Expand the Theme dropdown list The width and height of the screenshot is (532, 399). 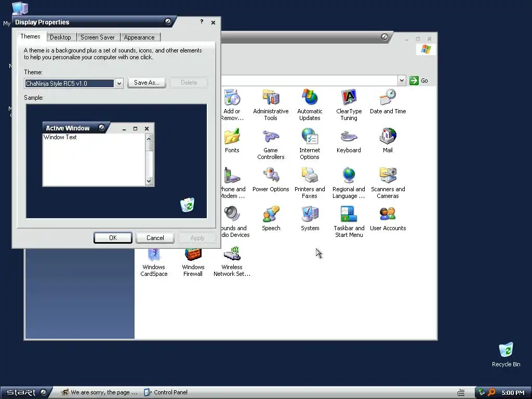click(x=119, y=84)
